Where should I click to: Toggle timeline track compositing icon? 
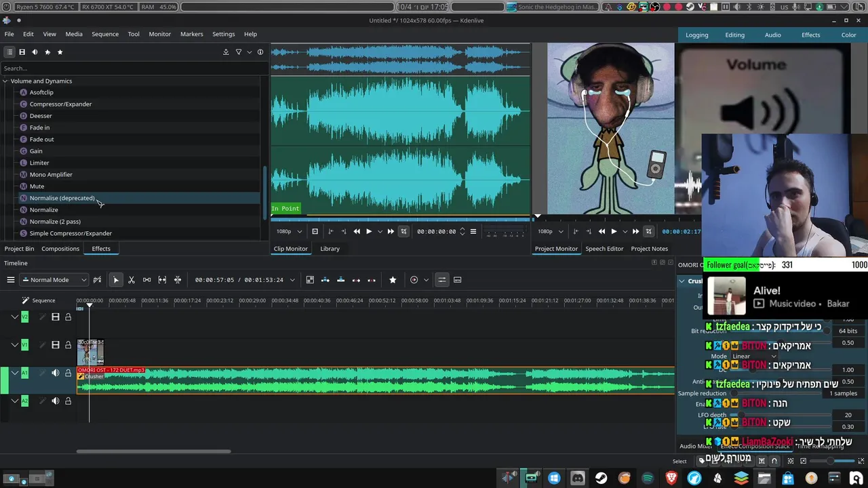click(98, 280)
